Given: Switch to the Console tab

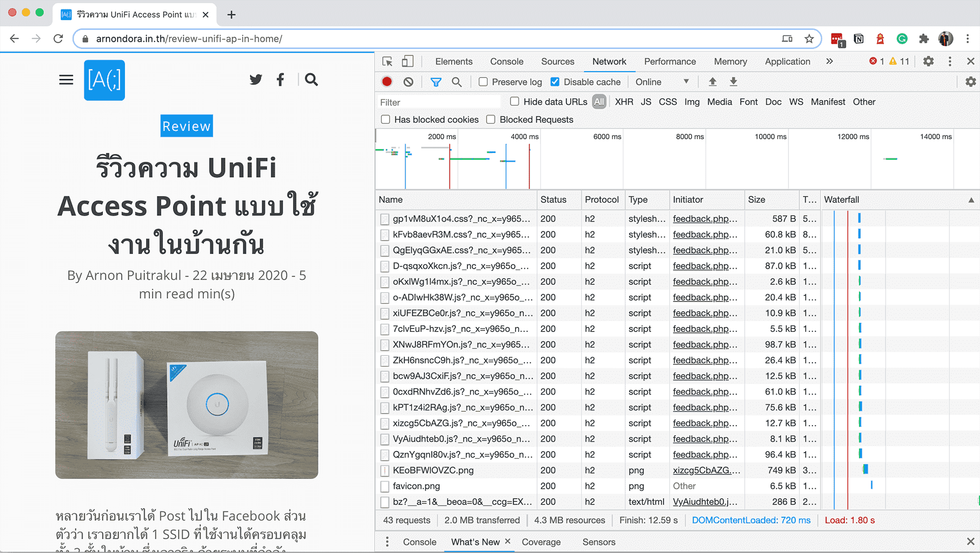Looking at the screenshot, I should (x=507, y=61).
